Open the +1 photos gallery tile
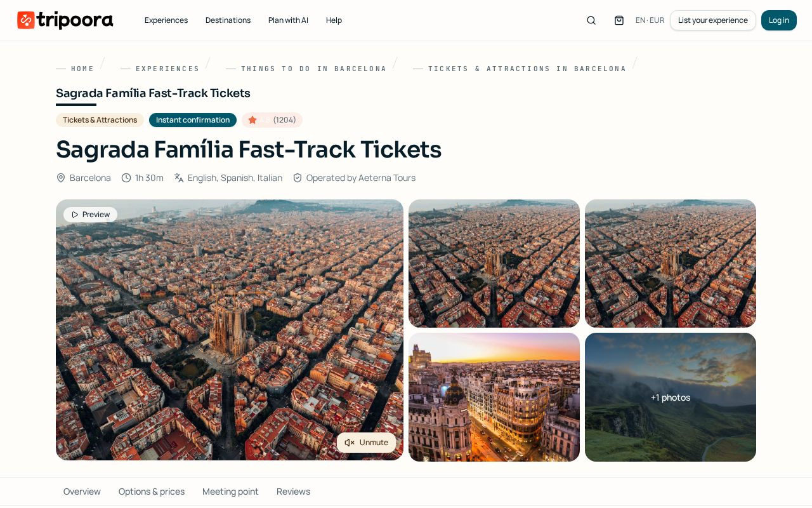This screenshot has width=812, height=508. click(x=671, y=397)
